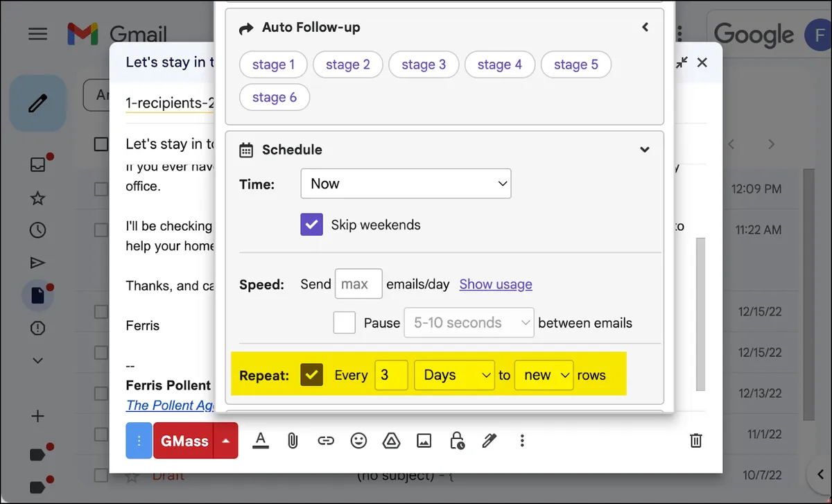Open GMass settings arrow next to GMass
The image size is (832, 504).
click(x=226, y=441)
